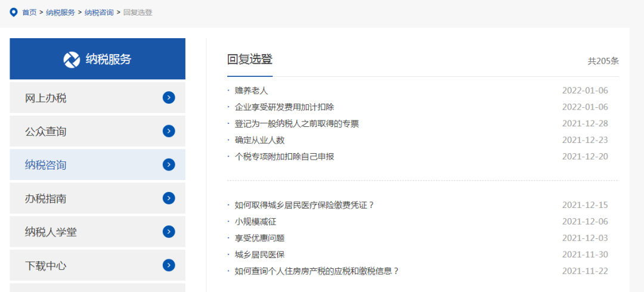
Task: Click arrow icon beside 网上办税
Action: click(169, 98)
